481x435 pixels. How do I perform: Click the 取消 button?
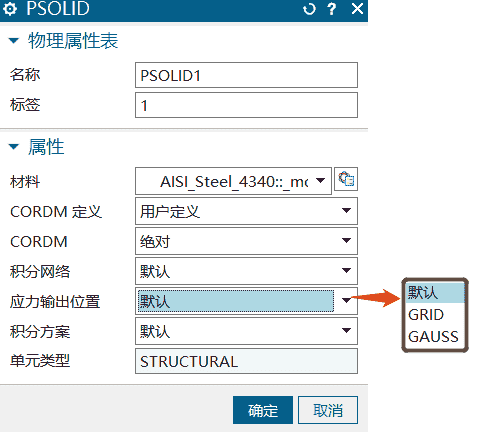tap(328, 410)
